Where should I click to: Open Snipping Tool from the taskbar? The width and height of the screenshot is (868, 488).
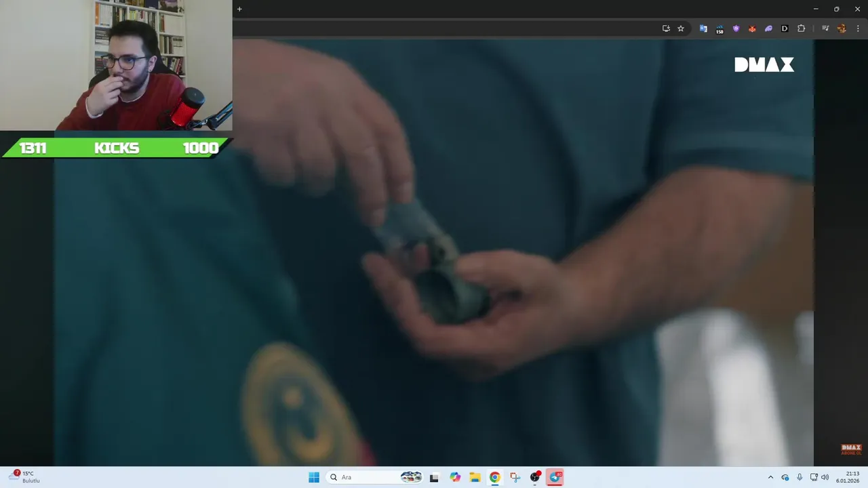515,477
